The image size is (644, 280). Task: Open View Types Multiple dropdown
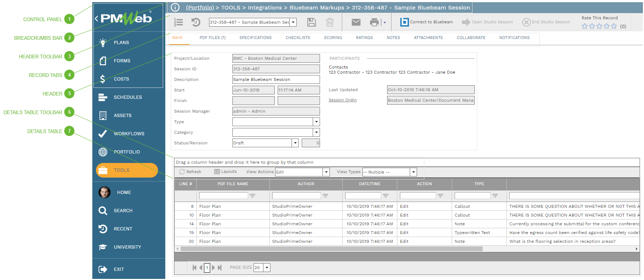click(x=413, y=172)
